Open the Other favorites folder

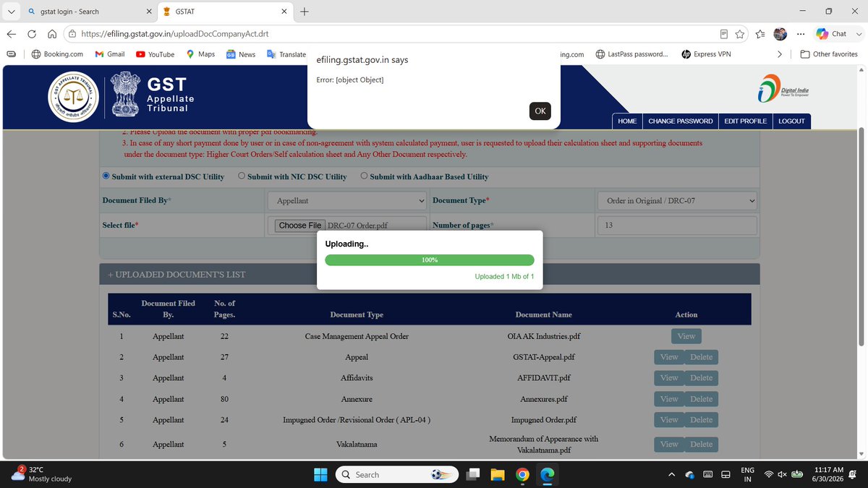[x=829, y=54]
